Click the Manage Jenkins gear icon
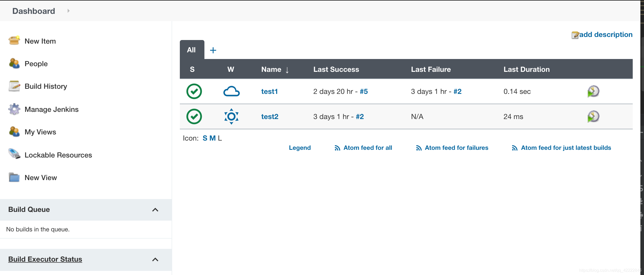Screen dimensions: 644x275 14,109
